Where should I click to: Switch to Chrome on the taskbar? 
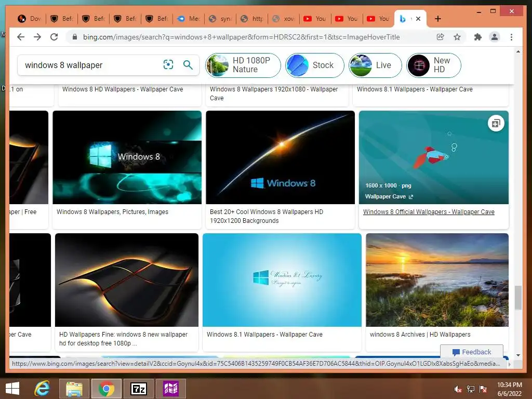106,389
